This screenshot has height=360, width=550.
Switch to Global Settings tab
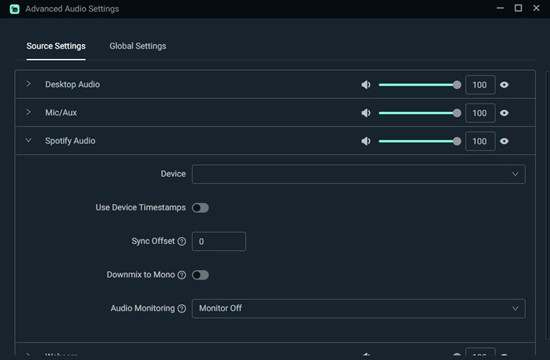[138, 46]
